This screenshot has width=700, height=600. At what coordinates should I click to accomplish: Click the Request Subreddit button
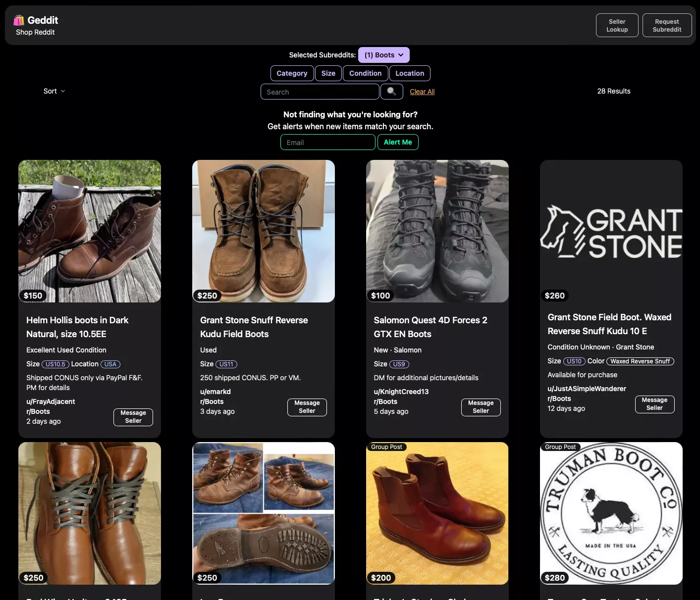coord(667,25)
